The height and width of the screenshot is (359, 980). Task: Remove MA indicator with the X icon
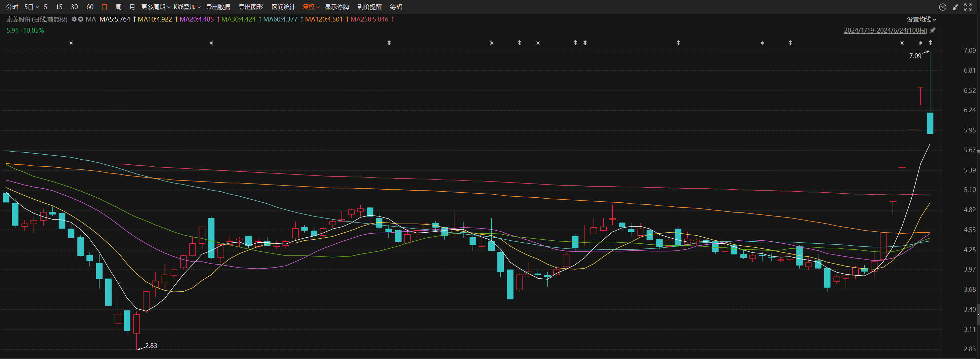(81, 19)
